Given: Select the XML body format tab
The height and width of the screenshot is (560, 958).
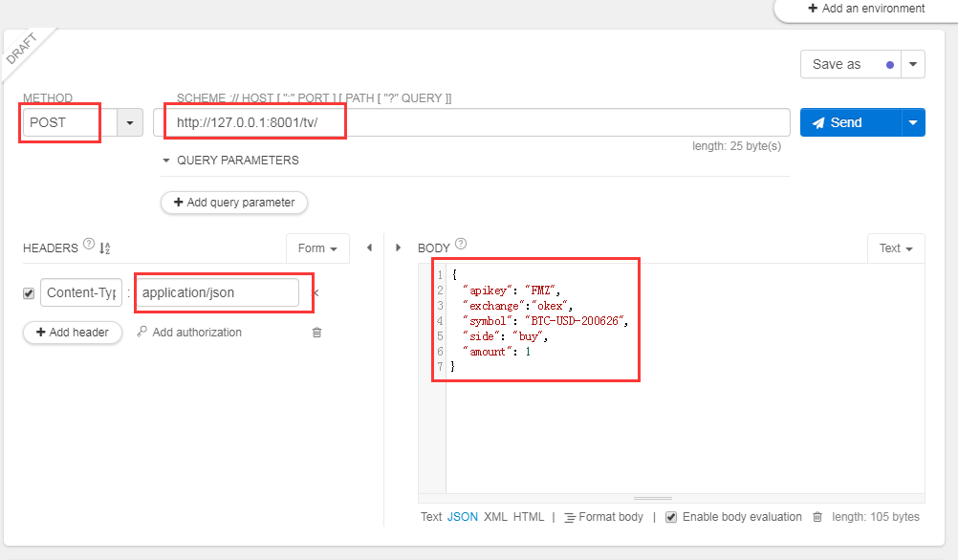Looking at the screenshot, I should 495,517.
